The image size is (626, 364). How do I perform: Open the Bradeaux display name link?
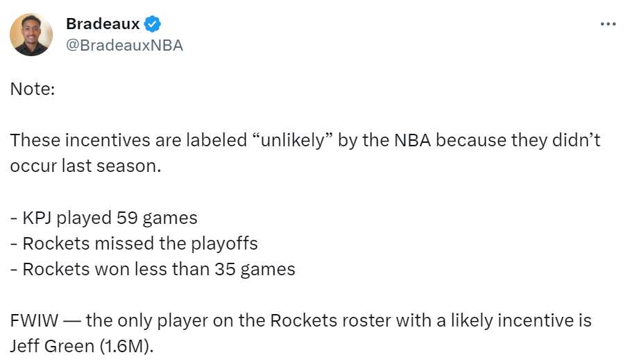[103, 24]
